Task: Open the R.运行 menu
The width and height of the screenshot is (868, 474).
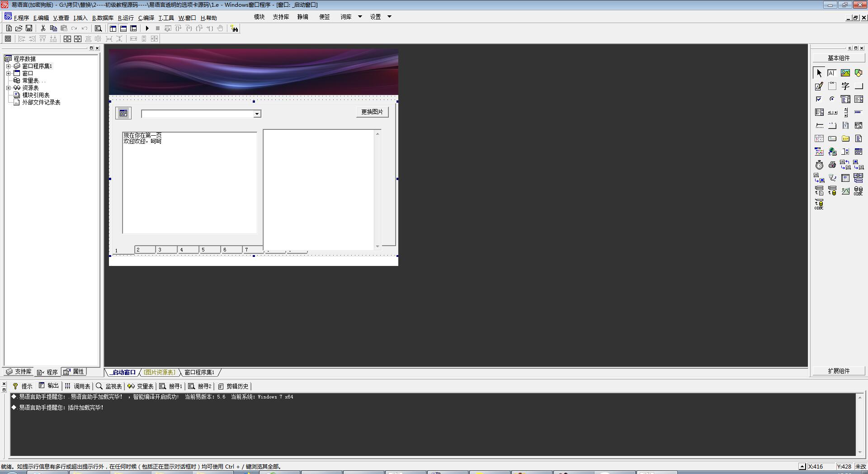Action: tap(126, 18)
